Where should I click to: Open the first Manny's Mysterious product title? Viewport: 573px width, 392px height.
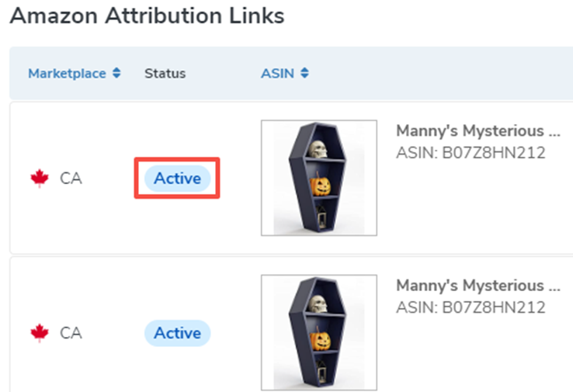477,130
